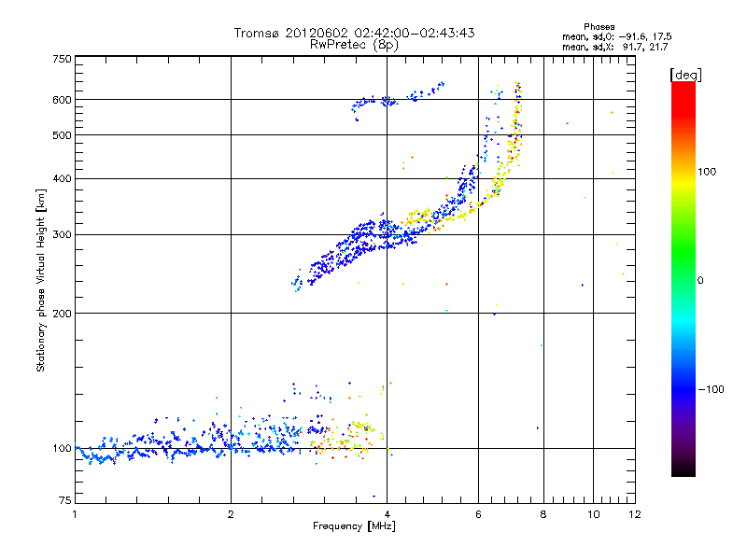Click the x-axis label 'Frequency [MHz]'
747x560 pixels.
tap(354, 526)
